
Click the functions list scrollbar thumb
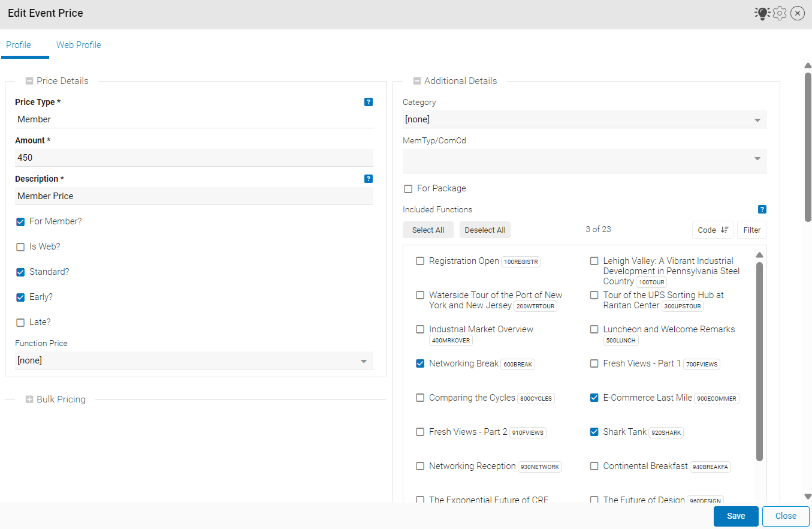[759, 362]
